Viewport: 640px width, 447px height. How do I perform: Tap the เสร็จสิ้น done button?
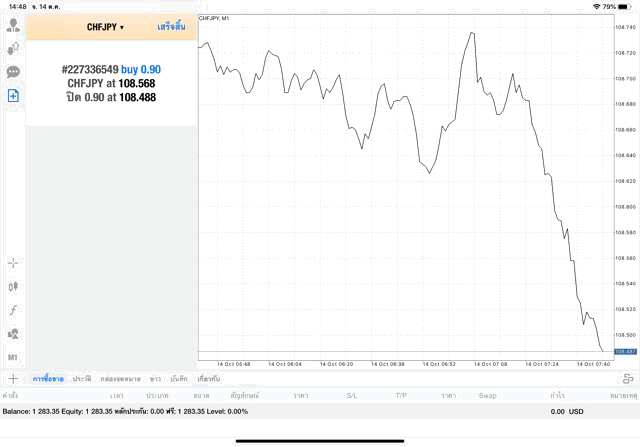click(170, 27)
